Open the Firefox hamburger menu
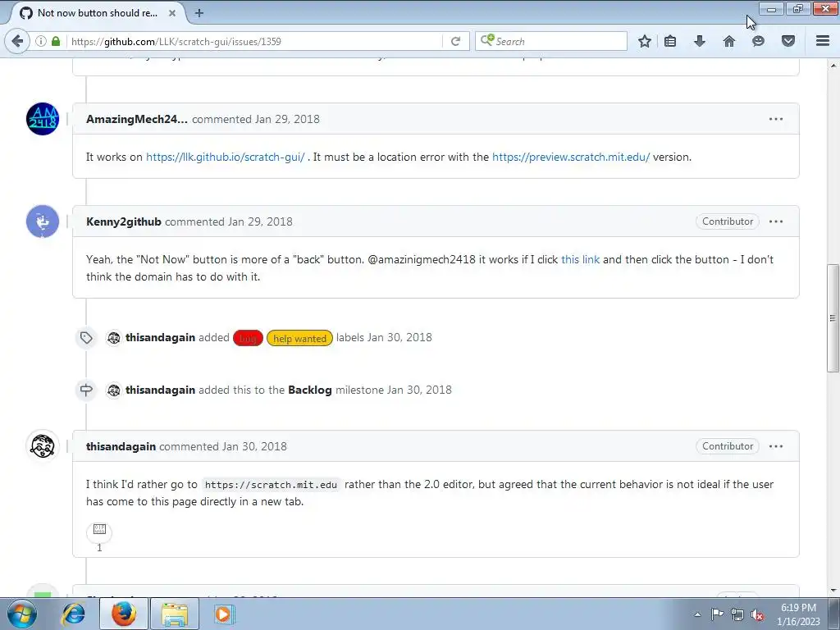The image size is (840, 630). click(x=823, y=41)
